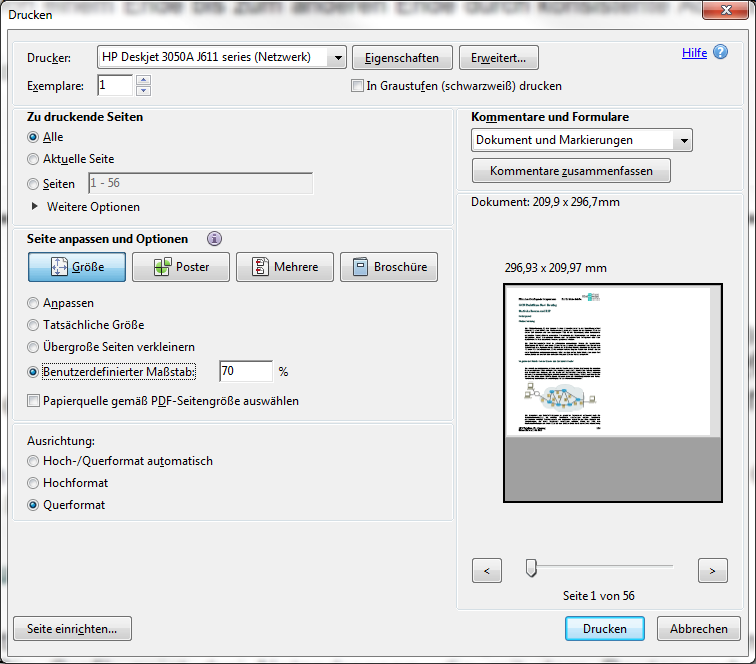Select the Hochformat orientation radio button
Screen dimensions: 756x664
34,483
